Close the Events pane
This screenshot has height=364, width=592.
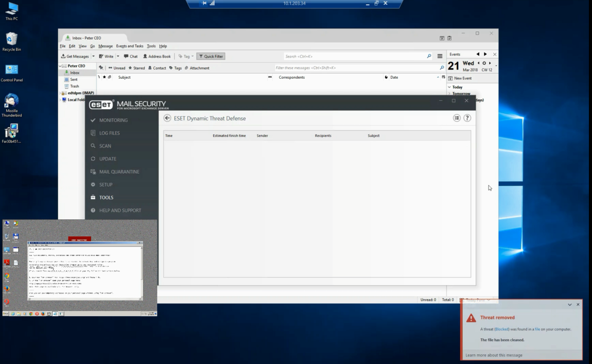tap(495, 55)
